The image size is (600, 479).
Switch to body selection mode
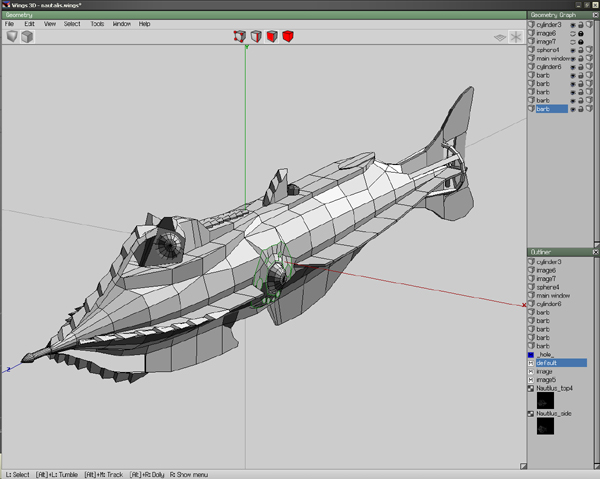(x=287, y=37)
